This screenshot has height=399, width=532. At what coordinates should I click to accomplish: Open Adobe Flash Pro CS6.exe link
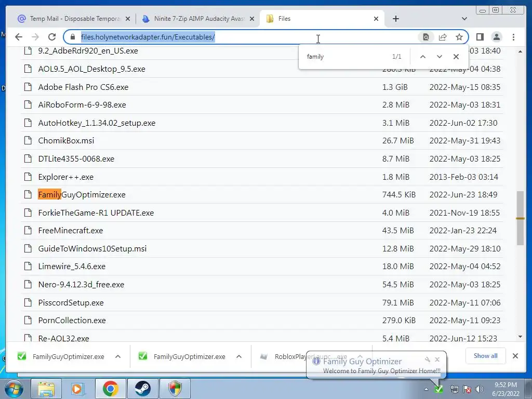pyautogui.click(x=83, y=87)
